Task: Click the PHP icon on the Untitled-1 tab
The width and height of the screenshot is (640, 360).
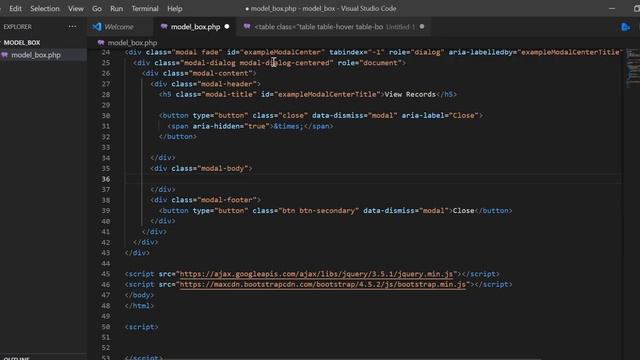Action: tap(247, 27)
